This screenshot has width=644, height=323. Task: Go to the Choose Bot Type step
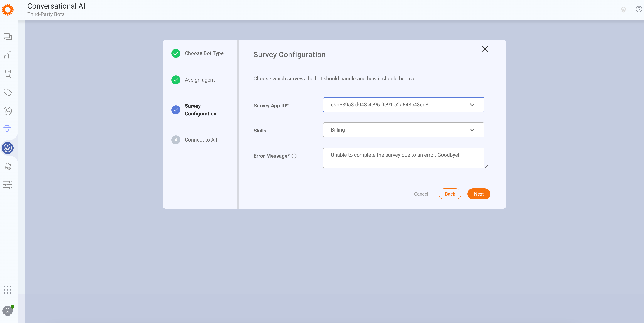pos(204,53)
